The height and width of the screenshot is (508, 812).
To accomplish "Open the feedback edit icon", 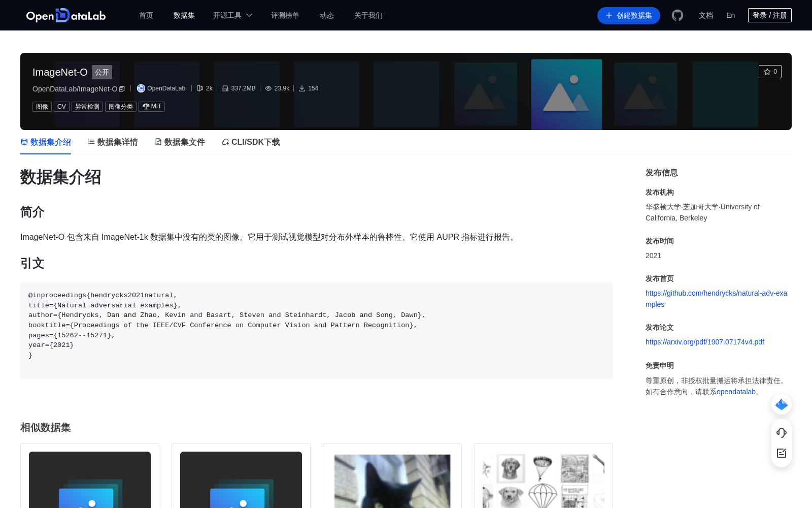I will point(782,453).
